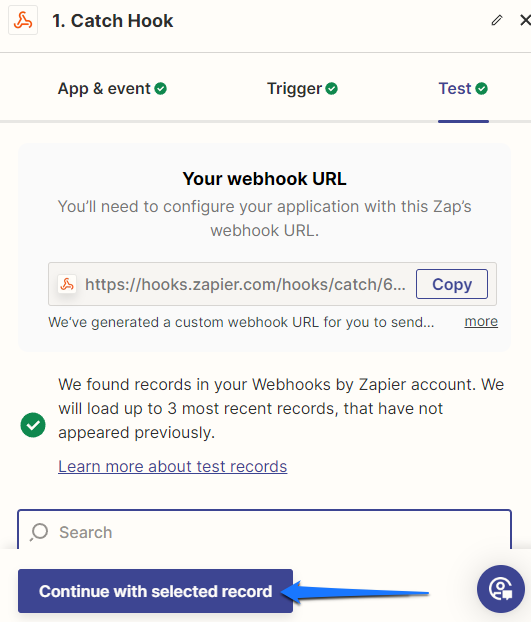
Task: Expand the description with more link
Action: click(x=481, y=321)
